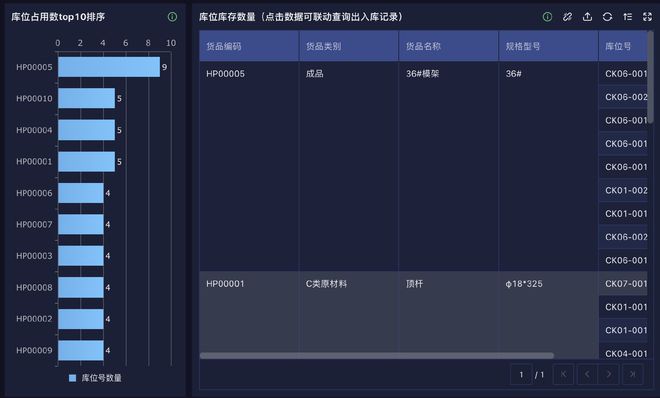Select the HP00010 bar in the chart

pos(86,98)
